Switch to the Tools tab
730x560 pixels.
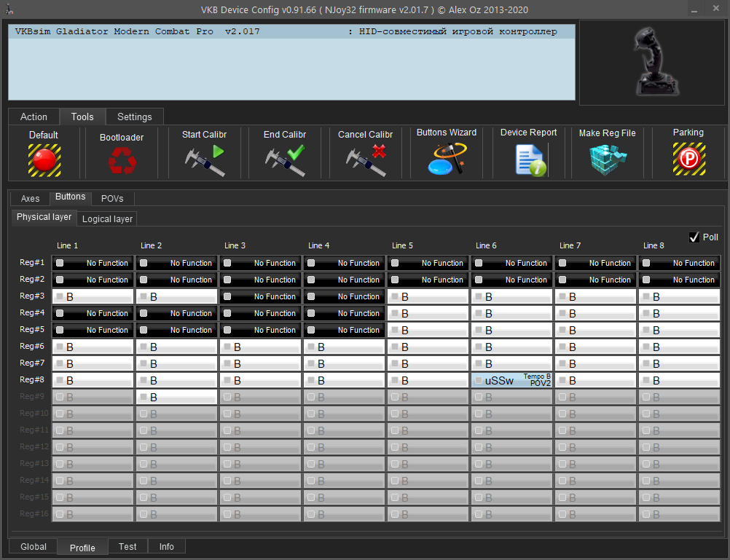click(x=82, y=117)
